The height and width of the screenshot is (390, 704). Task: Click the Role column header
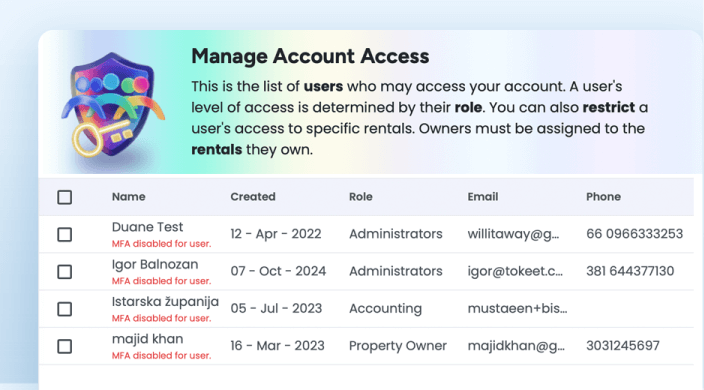click(361, 197)
